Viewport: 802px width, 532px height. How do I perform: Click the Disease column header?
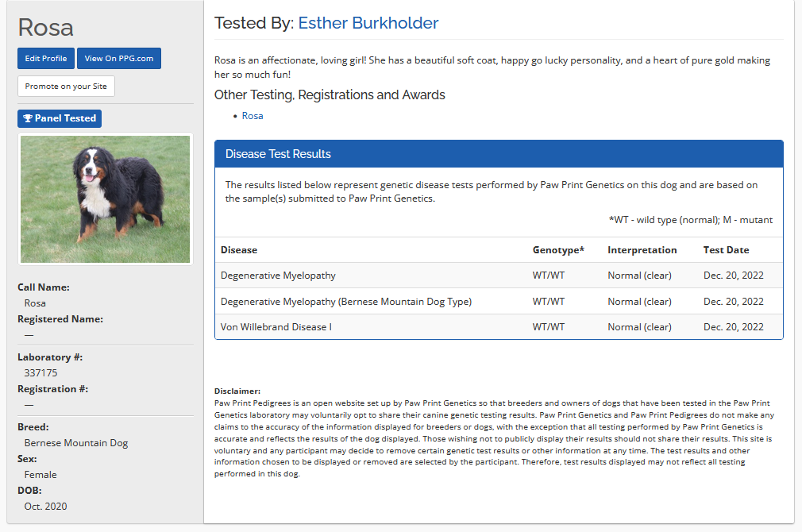[x=239, y=250]
